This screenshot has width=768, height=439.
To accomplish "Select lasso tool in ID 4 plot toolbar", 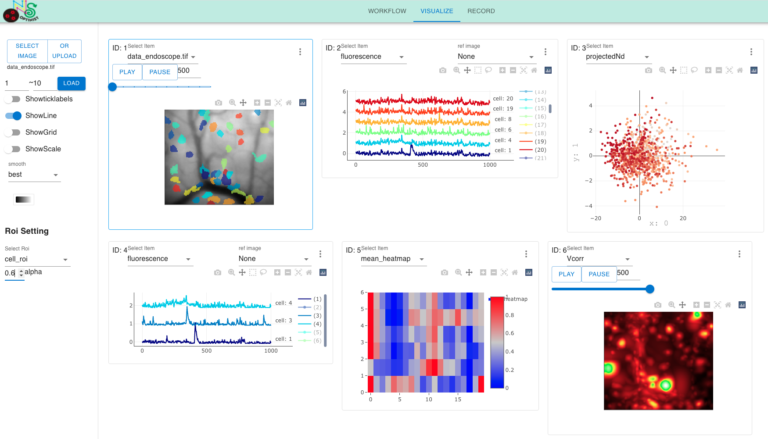I will point(264,272).
